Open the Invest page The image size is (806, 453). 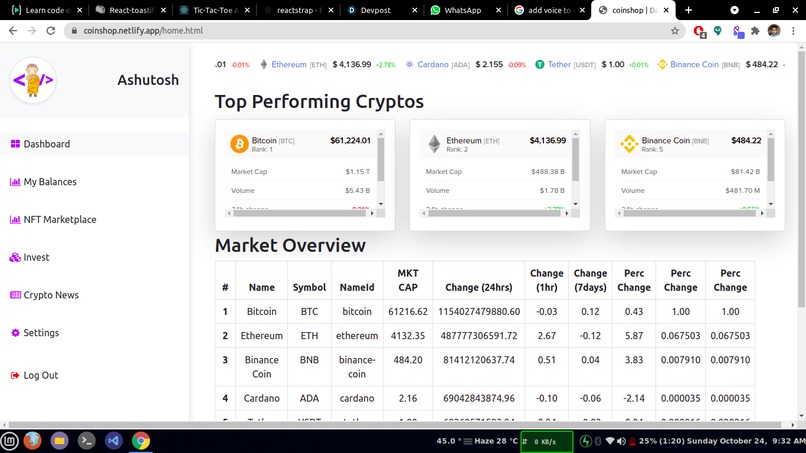pos(36,257)
